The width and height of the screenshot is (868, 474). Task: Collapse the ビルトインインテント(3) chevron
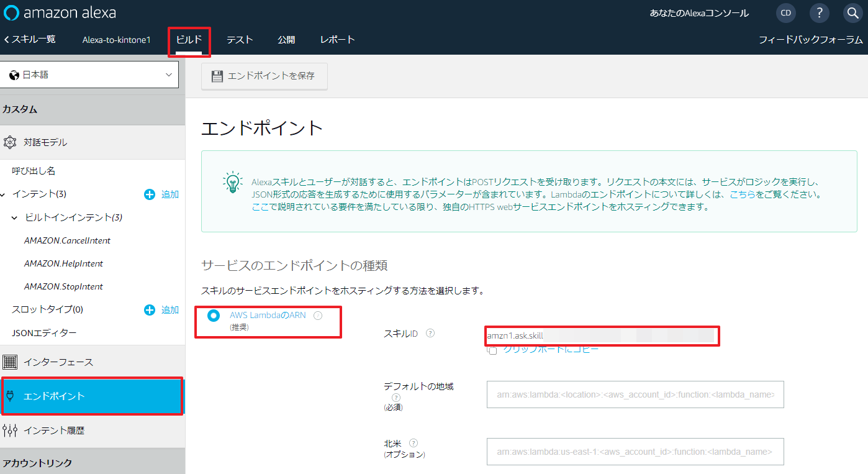[15, 218]
